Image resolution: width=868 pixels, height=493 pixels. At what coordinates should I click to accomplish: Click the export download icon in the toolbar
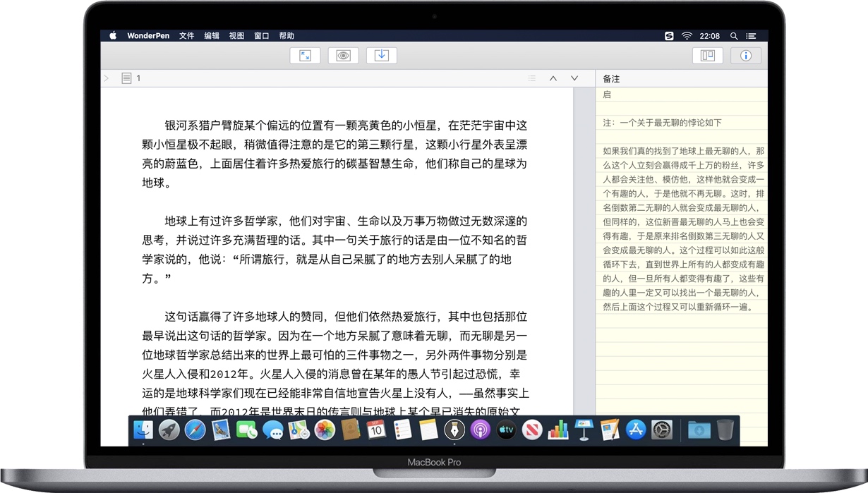click(381, 55)
